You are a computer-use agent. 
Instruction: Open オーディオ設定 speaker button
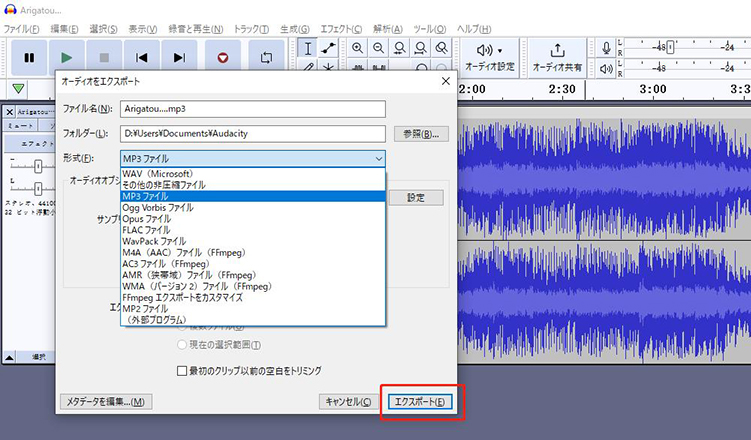490,57
